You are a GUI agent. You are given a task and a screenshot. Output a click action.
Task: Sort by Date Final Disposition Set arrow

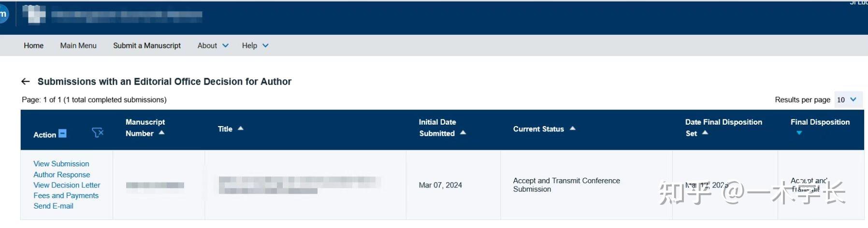pyautogui.click(x=705, y=133)
